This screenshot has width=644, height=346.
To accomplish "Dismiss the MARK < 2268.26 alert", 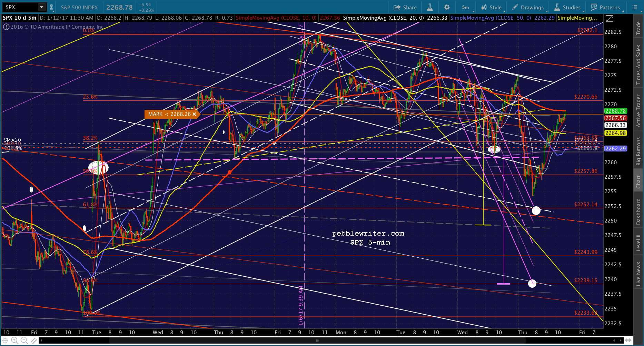I will pos(194,114).
